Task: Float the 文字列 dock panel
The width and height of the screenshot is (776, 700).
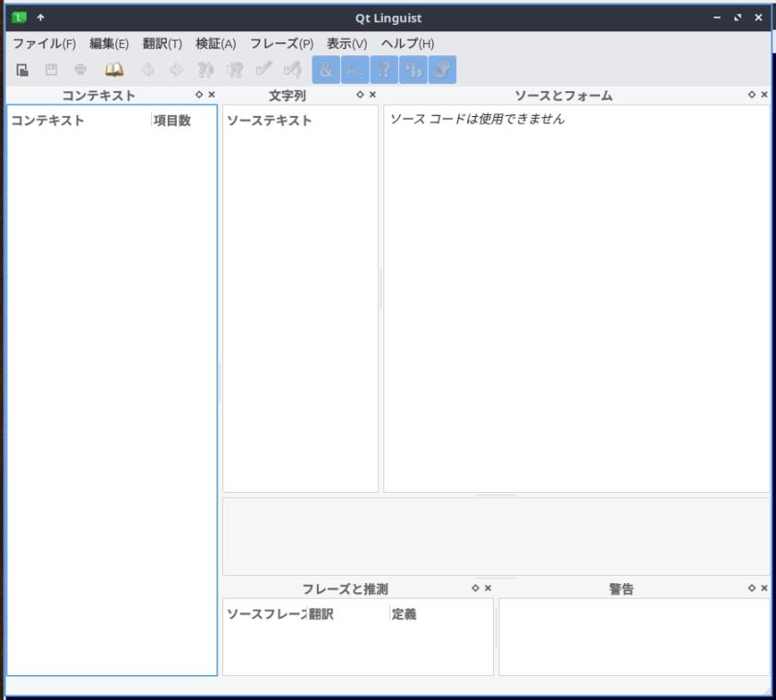Action: 359,95
